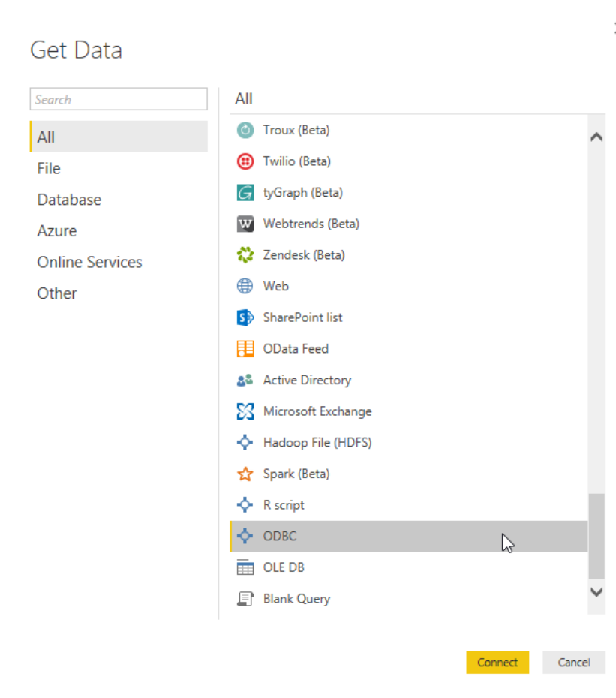
Task: Click the Active Directory icon
Action: [245, 380]
